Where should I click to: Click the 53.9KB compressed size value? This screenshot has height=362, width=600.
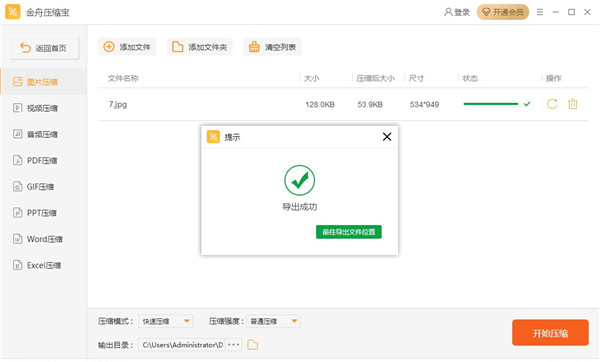(370, 104)
